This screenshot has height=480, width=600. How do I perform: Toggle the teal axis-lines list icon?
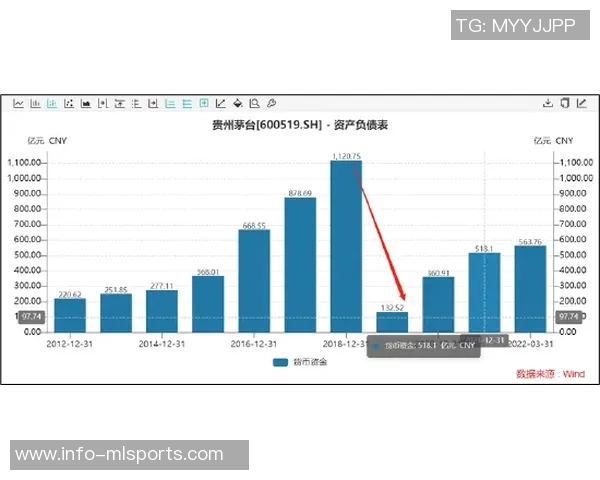(x=170, y=103)
